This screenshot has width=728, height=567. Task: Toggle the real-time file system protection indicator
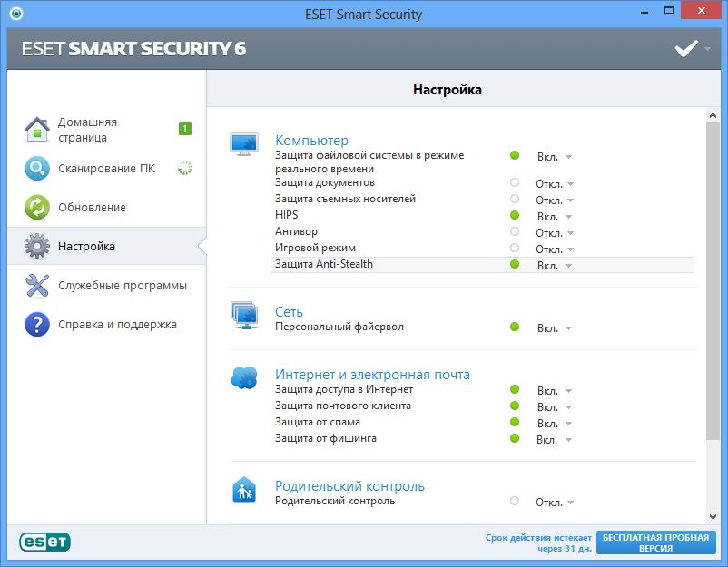(515, 155)
